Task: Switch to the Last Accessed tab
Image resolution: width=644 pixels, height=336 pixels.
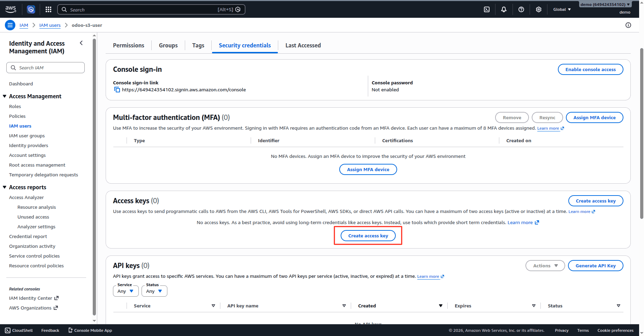Action: coord(303,45)
